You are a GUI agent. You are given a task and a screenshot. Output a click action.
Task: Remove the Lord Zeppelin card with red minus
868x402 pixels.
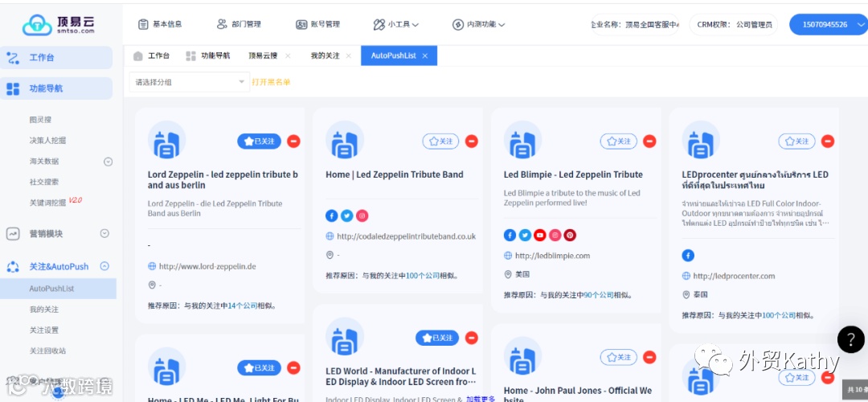[x=294, y=142]
